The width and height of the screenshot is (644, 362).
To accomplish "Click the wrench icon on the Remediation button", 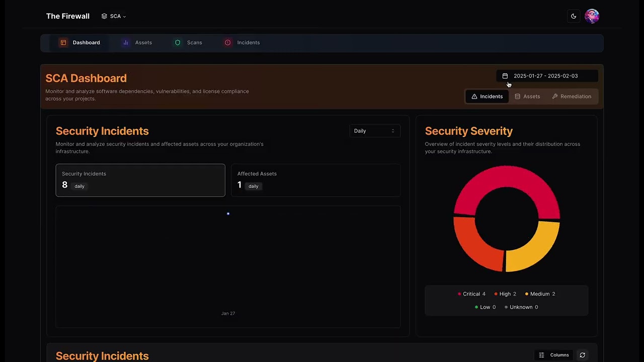I will click(x=555, y=96).
